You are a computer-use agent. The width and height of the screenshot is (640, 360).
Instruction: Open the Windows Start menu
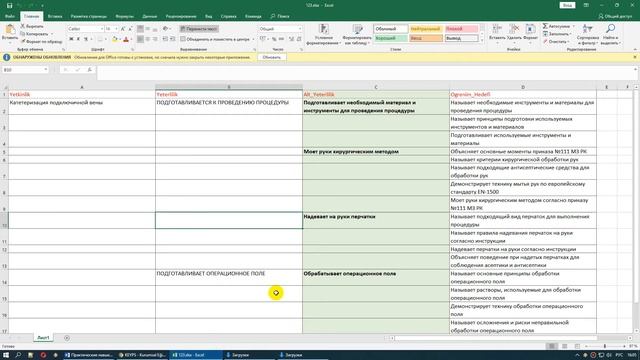[6, 355]
